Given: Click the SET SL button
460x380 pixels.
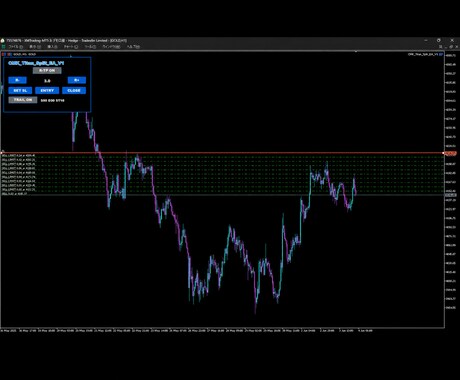Looking at the screenshot, I should pos(20,90).
